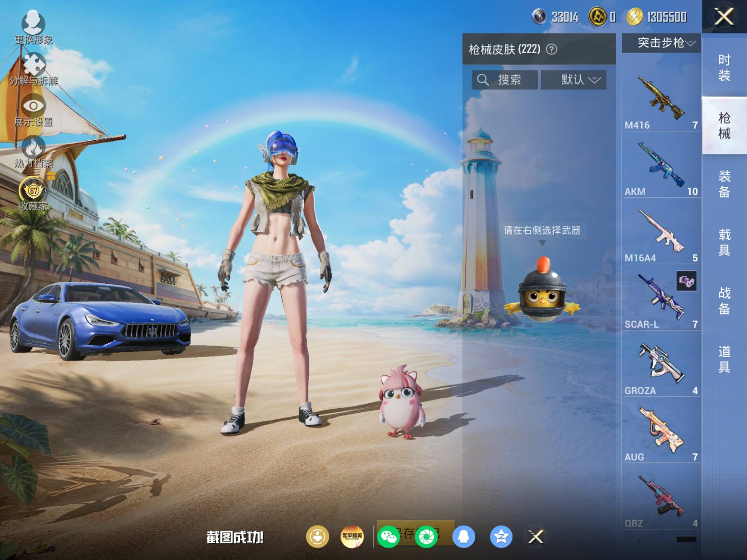747x560 pixels.
Task: Click the 截图成功! notification text
Action: pos(235,537)
